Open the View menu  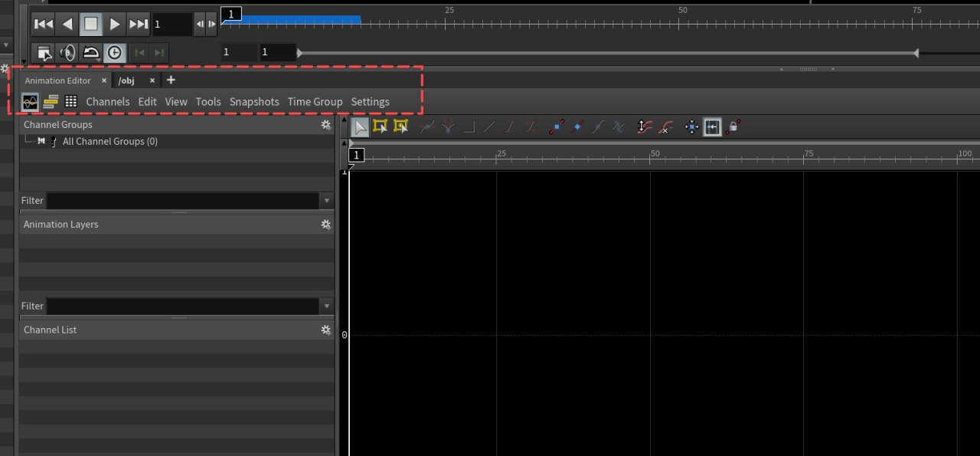tap(176, 102)
